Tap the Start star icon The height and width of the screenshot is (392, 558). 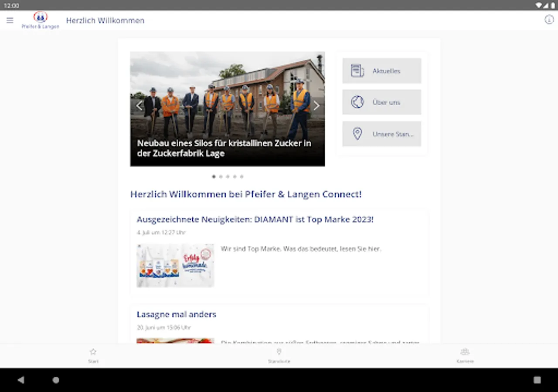pos(93,352)
